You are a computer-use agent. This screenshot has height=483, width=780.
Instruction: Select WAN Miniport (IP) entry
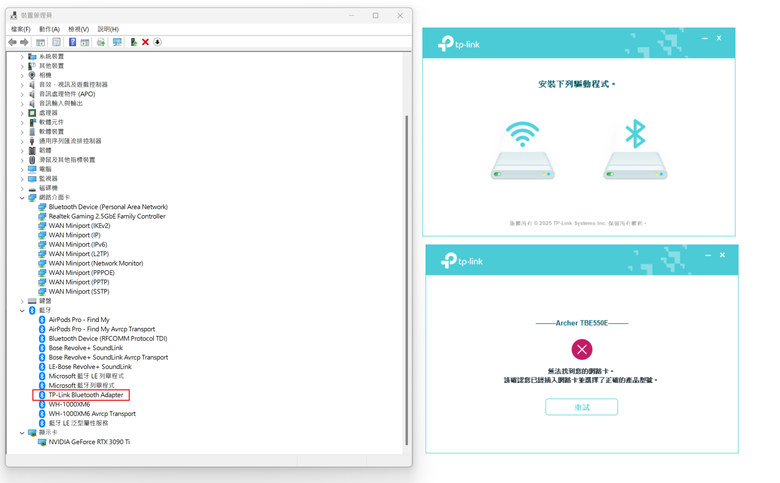click(74, 235)
